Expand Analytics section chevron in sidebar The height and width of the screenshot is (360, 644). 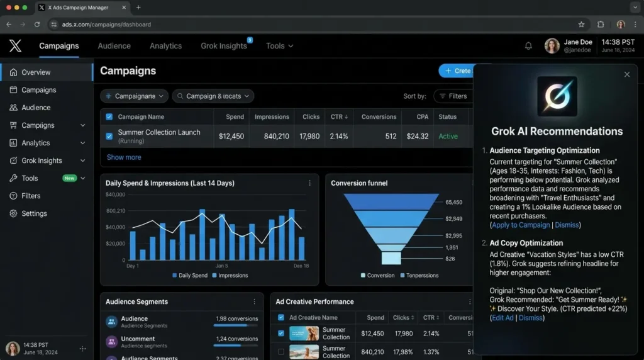(82, 143)
